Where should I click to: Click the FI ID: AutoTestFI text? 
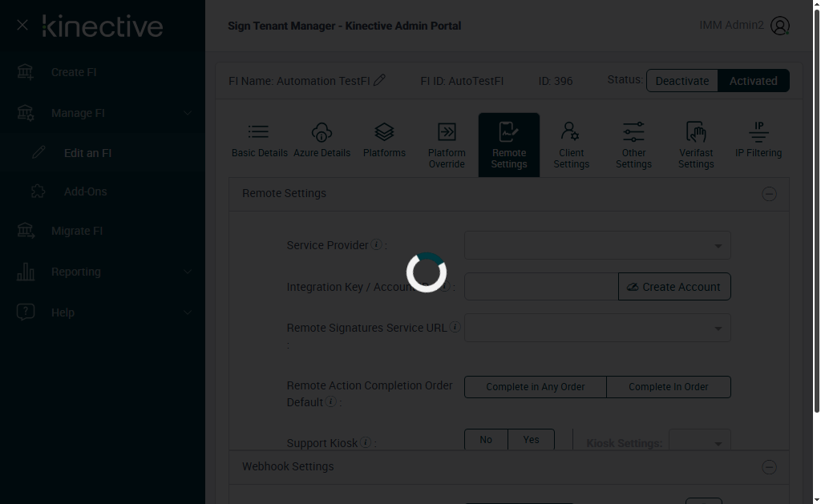click(x=462, y=81)
